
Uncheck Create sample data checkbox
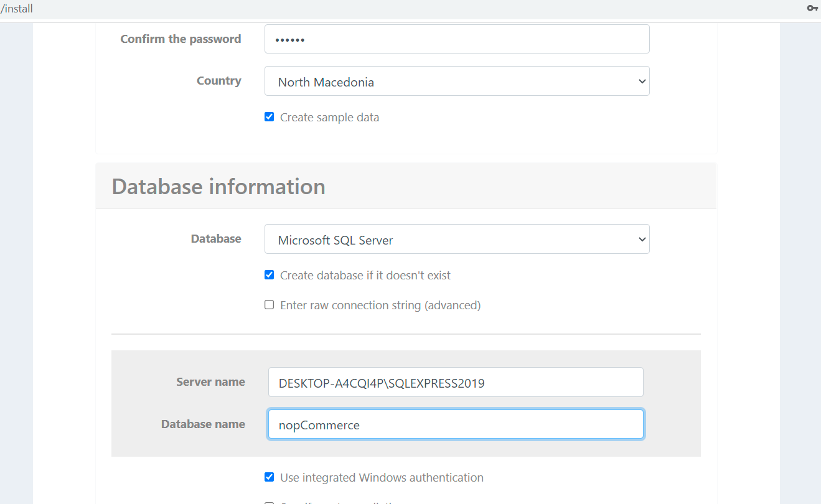coord(269,116)
